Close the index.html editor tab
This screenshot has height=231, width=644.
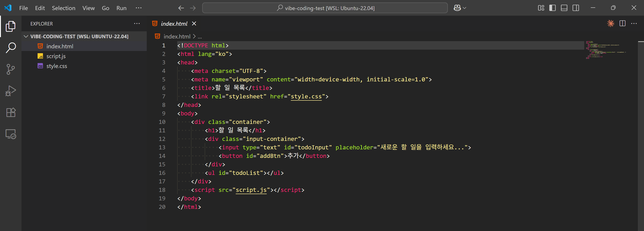click(x=194, y=23)
